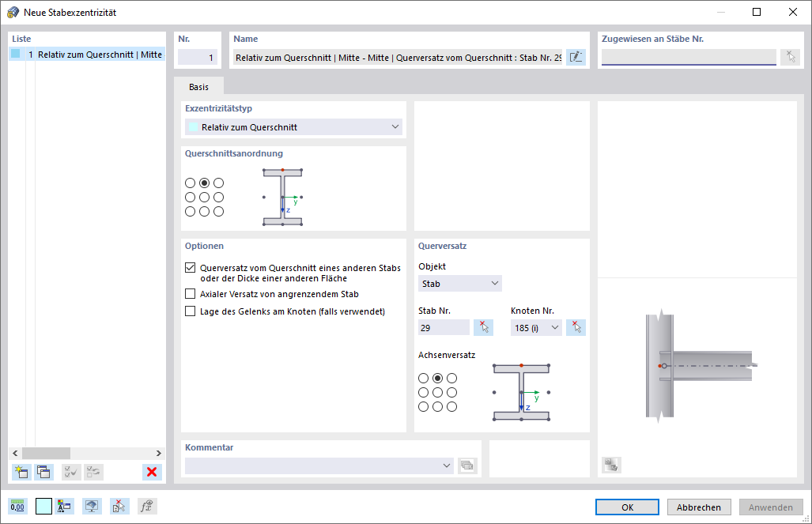Click the Achsenversatz I-beam diagram
Viewport: 812px width, 524px height.
521,392
